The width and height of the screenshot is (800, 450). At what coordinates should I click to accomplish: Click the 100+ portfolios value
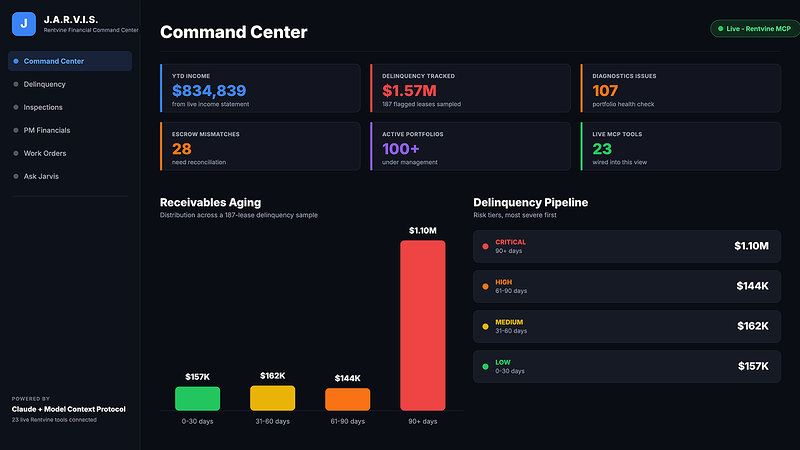point(401,149)
